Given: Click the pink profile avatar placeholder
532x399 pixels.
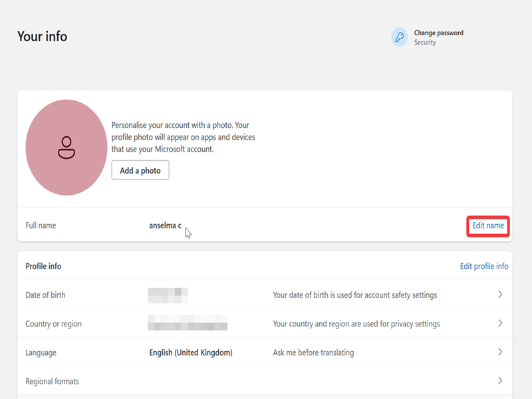Looking at the screenshot, I should click(x=66, y=148).
